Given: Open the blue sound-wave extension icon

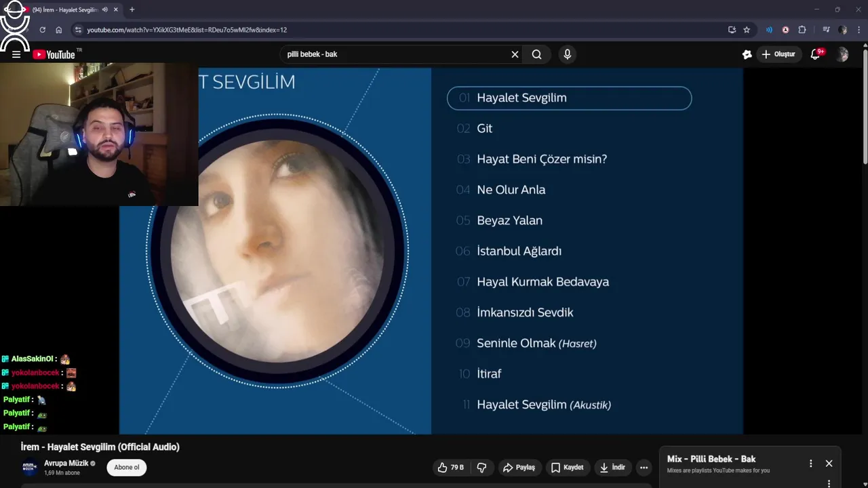Looking at the screenshot, I should [769, 30].
